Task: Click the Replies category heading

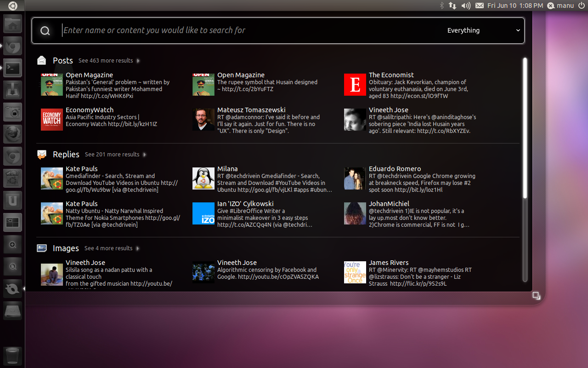Action: [x=66, y=155]
